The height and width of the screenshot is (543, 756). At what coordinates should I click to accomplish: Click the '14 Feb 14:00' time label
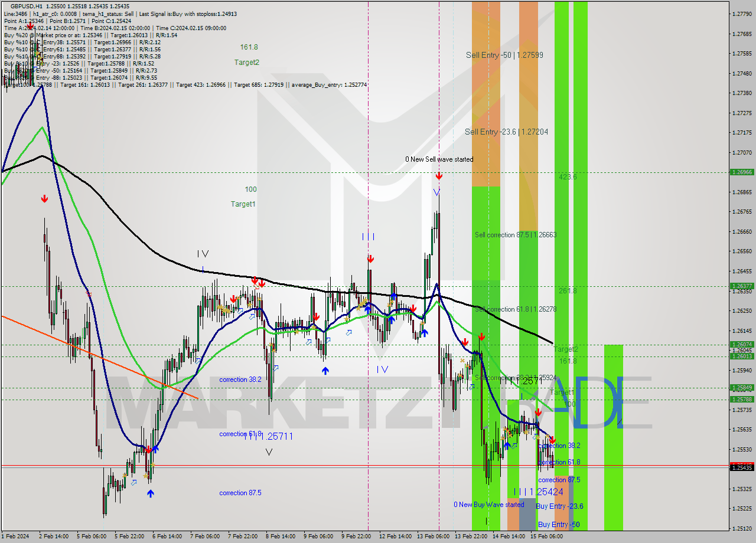click(x=509, y=537)
